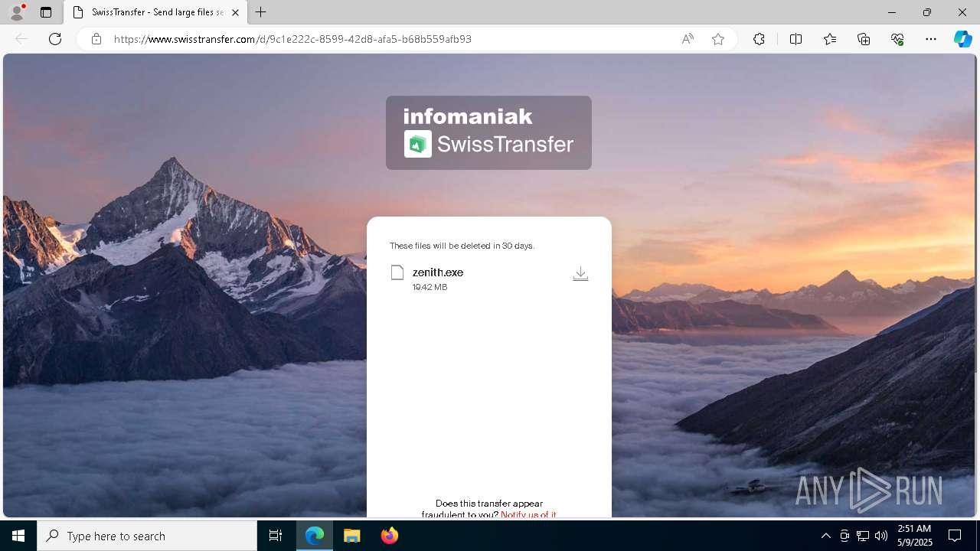
Task: Open the Favorites list icon
Action: (830, 39)
